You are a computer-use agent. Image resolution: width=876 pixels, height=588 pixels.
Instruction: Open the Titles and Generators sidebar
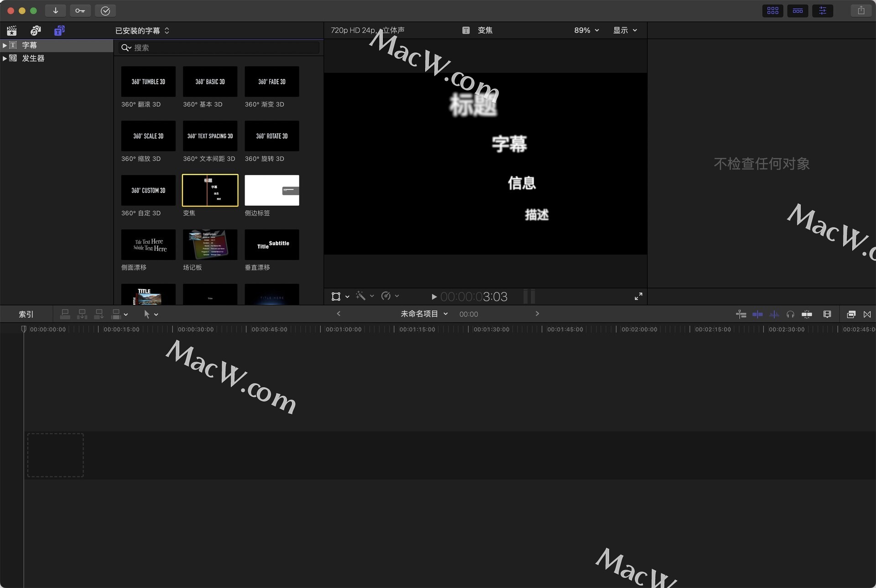click(59, 31)
